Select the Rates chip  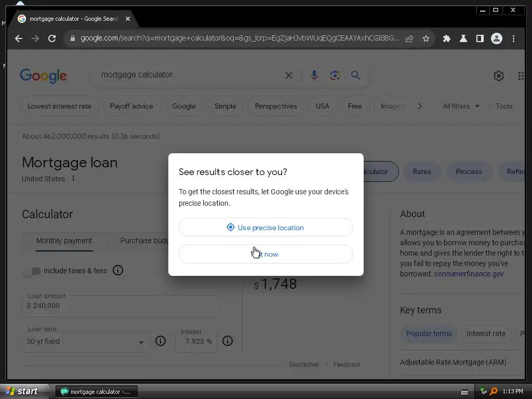point(422,171)
